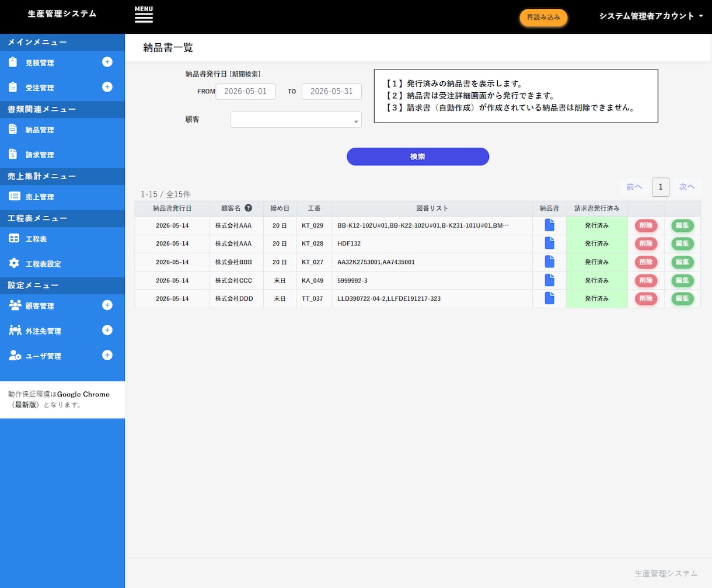Open the hamburger MENU icon
Screen dimensions: 712x588
[144, 15]
